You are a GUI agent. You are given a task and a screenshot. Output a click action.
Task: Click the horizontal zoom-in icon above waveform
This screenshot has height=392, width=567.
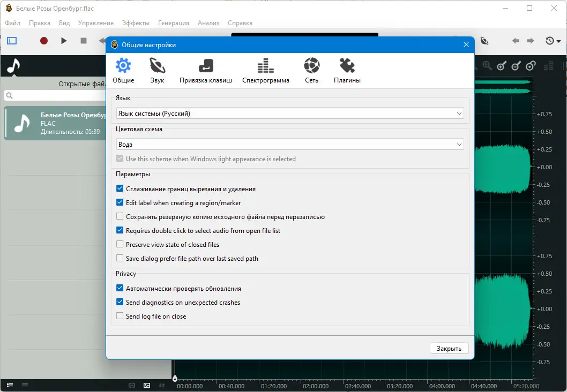click(x=502, y=66)
